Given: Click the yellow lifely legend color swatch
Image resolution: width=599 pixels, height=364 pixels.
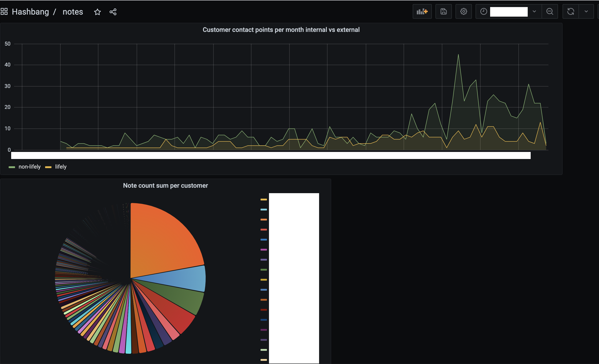Looking at the screenshot, I should click(x=48, y=167).
